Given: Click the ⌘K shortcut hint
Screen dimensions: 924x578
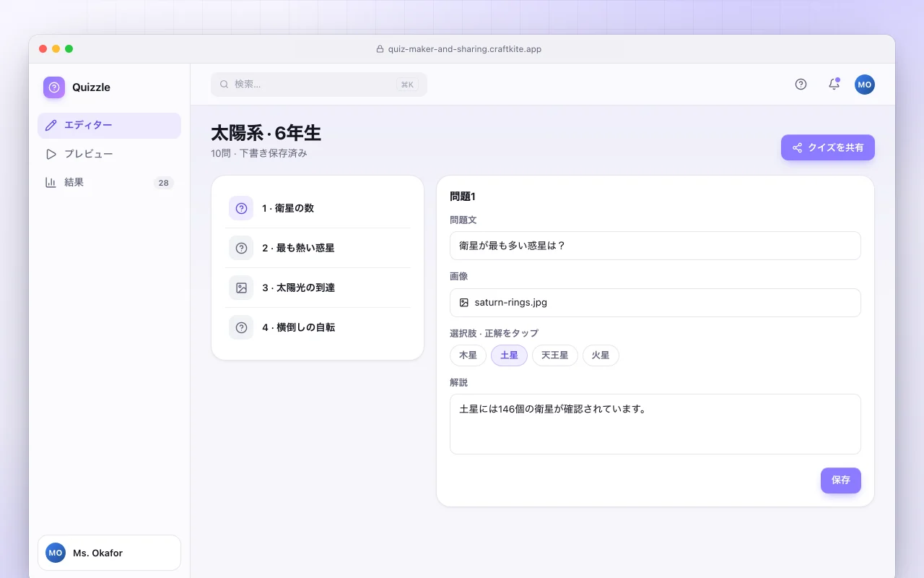Looking at the screenshot, I should (407, 85).
